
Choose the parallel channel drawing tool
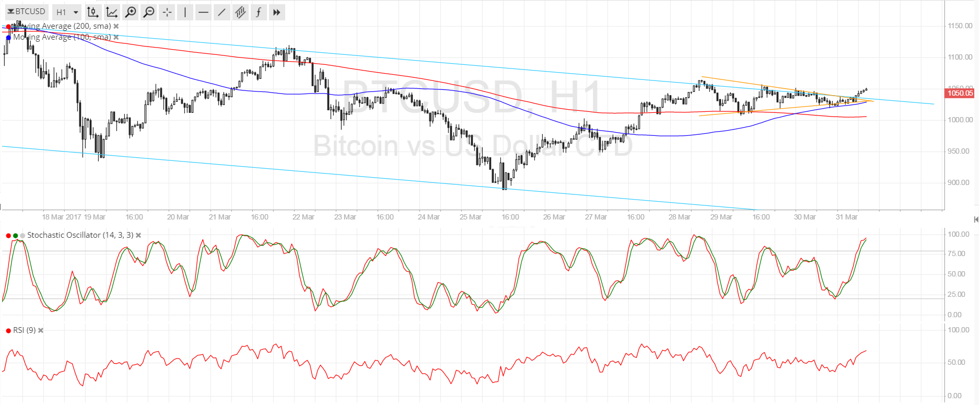tap(240, 12)
